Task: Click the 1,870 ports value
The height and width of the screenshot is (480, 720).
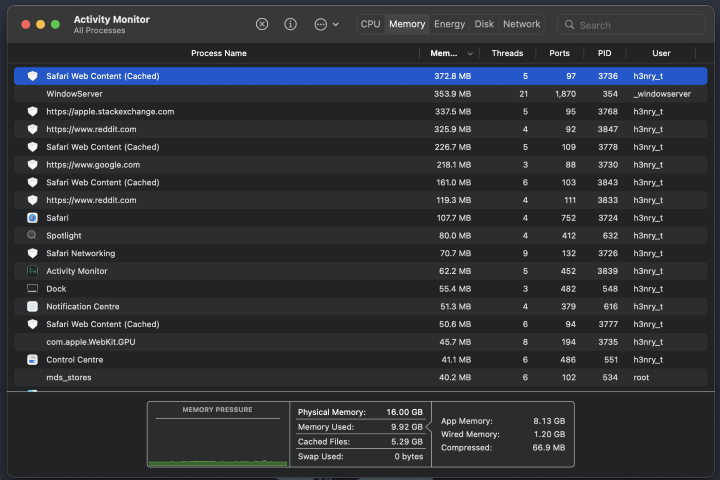Action: pyautogui.click(x=565, y=94)
